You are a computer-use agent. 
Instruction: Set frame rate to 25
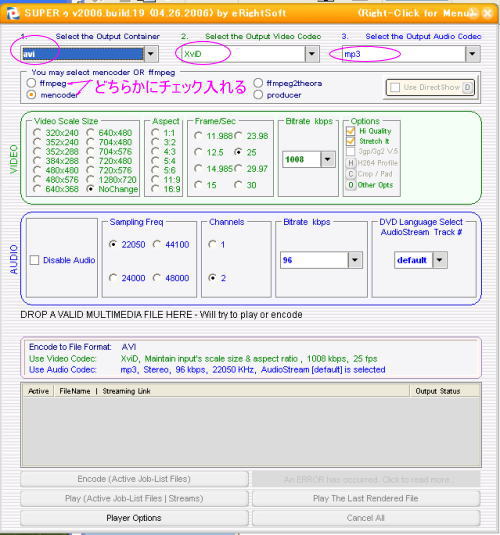coord(238,152)
